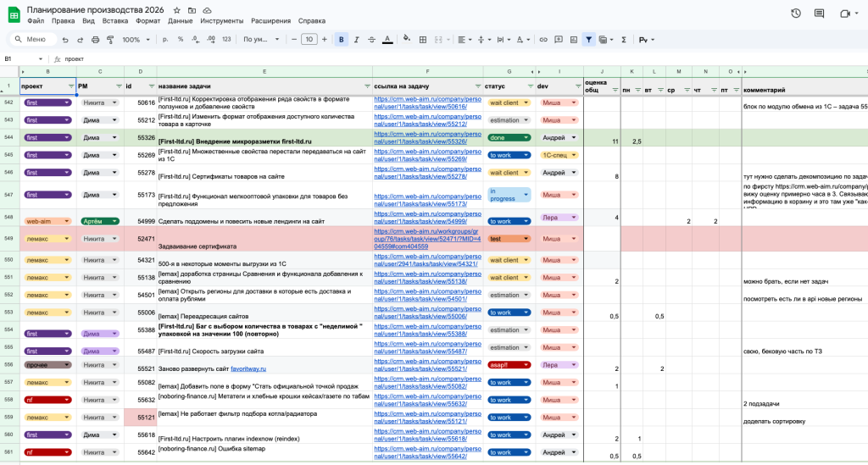
Task: Redo the last action
Action: [81, 40]
